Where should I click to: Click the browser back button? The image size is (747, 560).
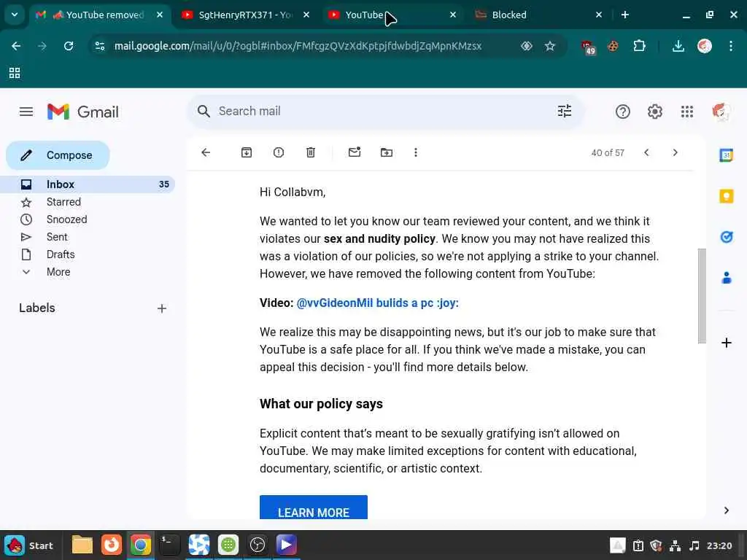16,46
